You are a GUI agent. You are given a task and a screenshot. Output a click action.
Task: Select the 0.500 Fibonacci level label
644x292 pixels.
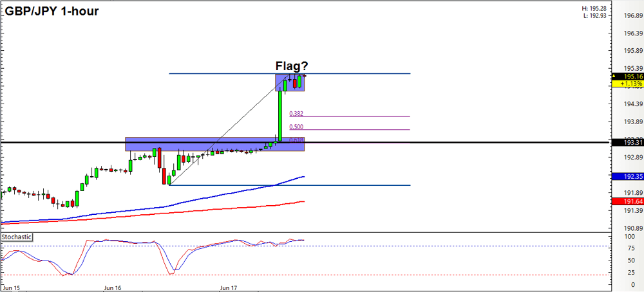(x=296, y=127)
